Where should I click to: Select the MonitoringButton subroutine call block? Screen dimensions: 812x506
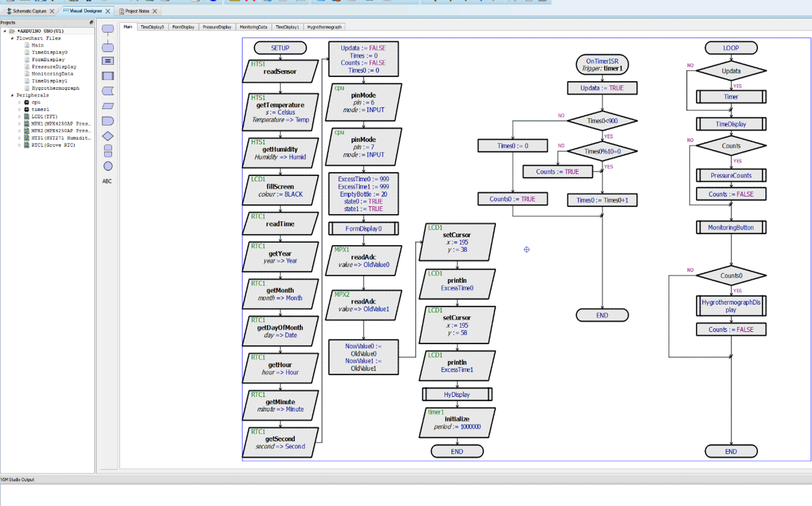click(731, 227)
